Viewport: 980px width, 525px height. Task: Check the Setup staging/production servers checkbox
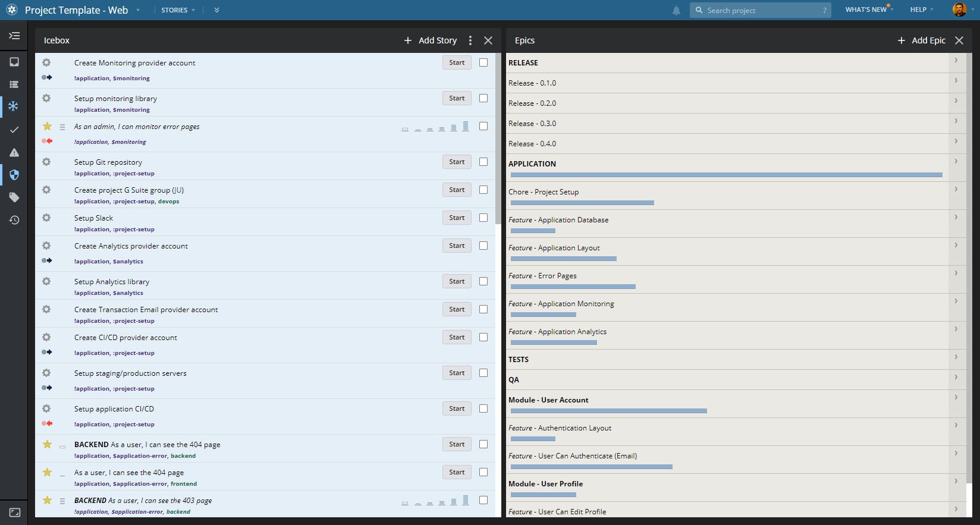[x=483, y=373]
